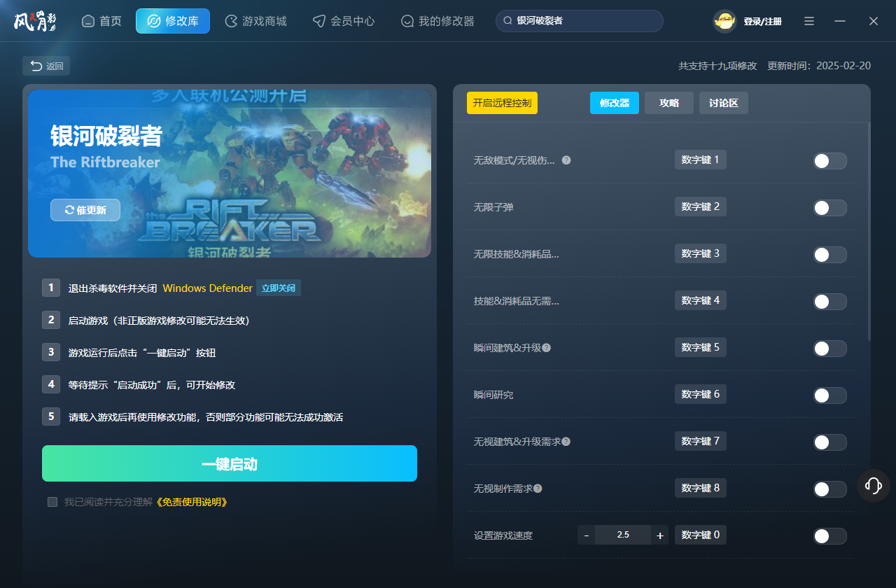Click hotkey 数字键 0 button
The height and width of the screenshot is (588, 896).
click(x=701, y=535)
